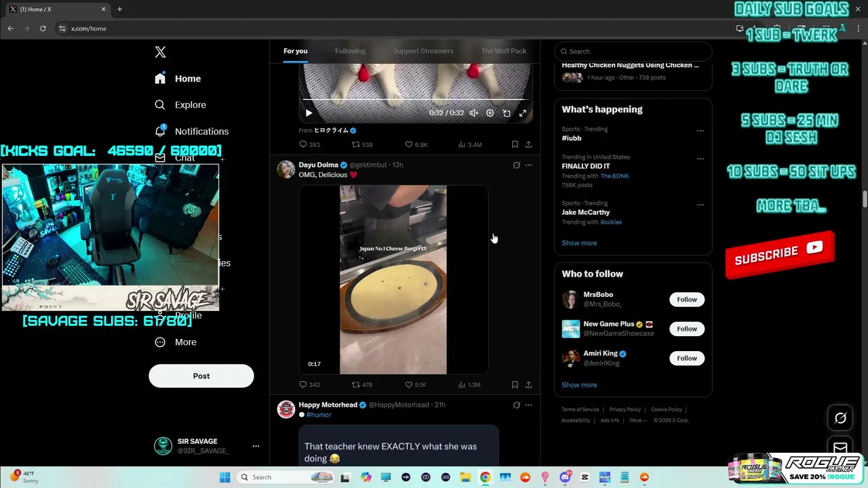The width and height of the screenshot is (868, 488).
Task: Go back in Chrome
Action: point(10,28)
